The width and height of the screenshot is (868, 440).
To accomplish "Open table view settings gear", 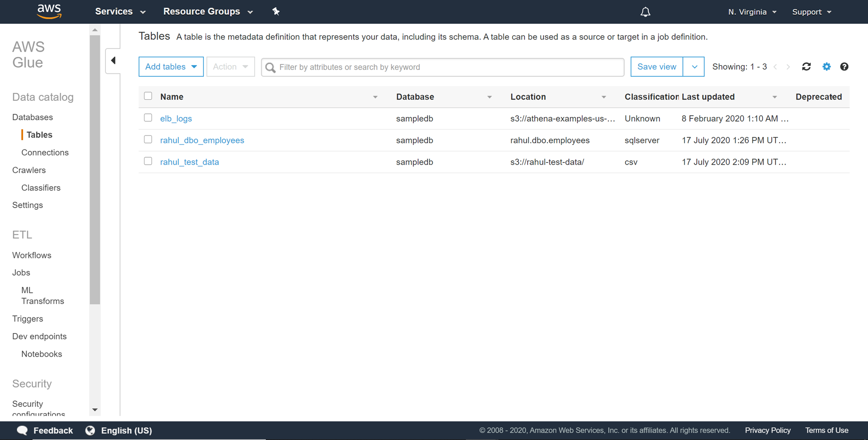I will point(826,67).
